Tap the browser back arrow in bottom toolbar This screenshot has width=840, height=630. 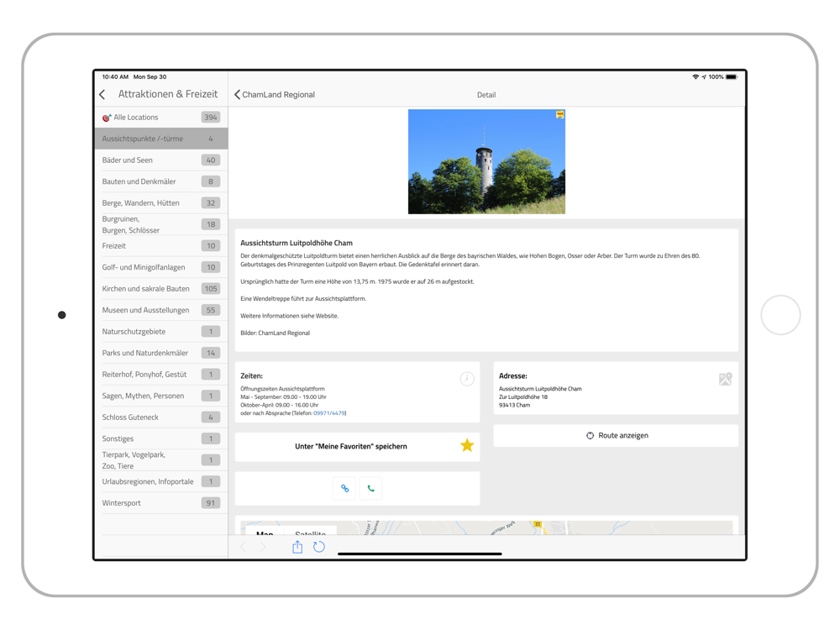[x=244, y=547]
